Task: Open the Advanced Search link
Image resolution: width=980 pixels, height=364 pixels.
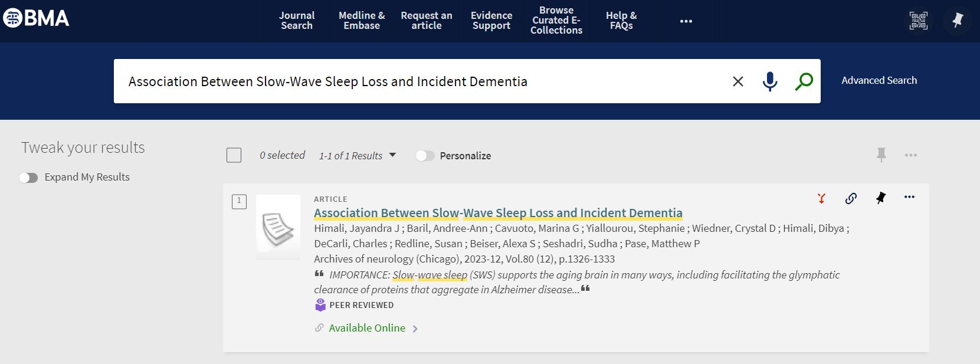Action: 879,81
